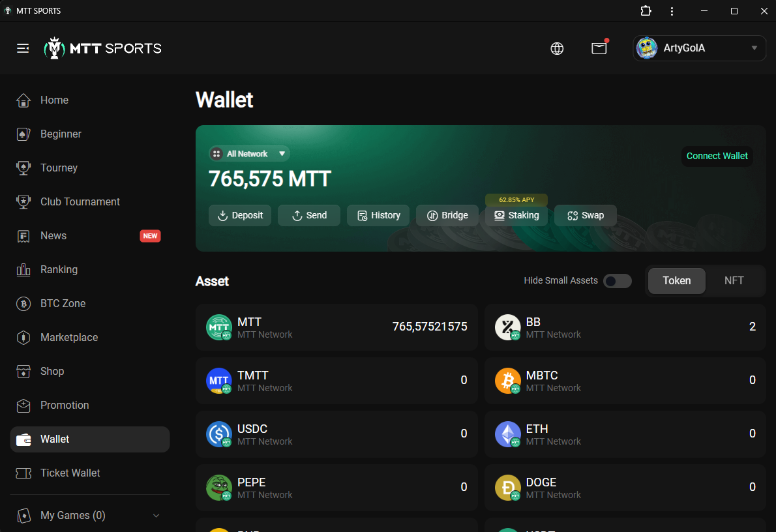Image resolution: width=776 pixels, height=532 pixels.
Task: Click the Wallet page heading
Action: tap(224, 100)
